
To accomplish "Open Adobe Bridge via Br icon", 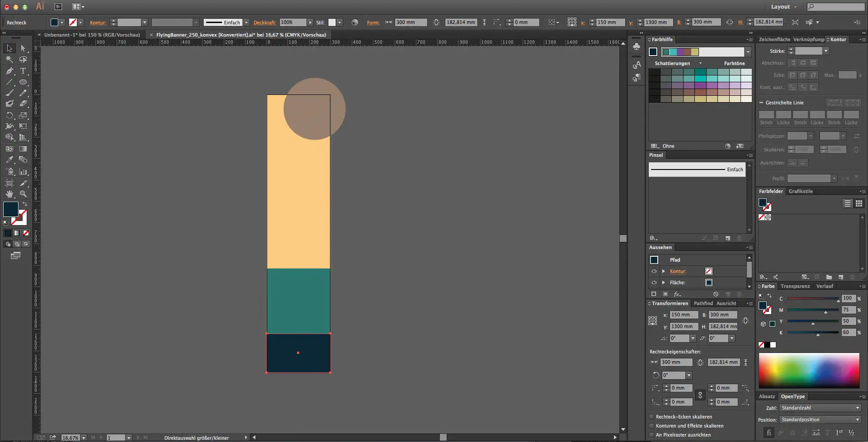I will 58,7.
